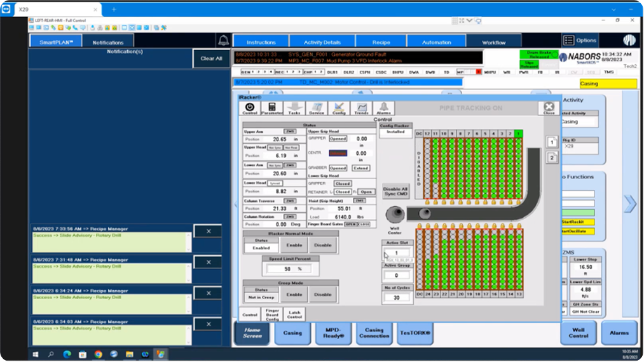Select fingerboard slot 1 header
Viewport: 644px width, 362px height.
coord(518,134)
